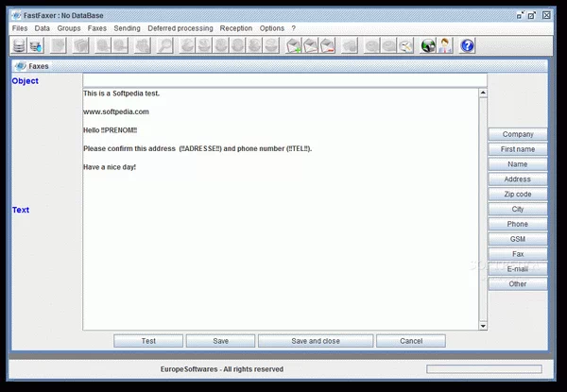Click the 'Have a nice day!' line

click(110, 167)
